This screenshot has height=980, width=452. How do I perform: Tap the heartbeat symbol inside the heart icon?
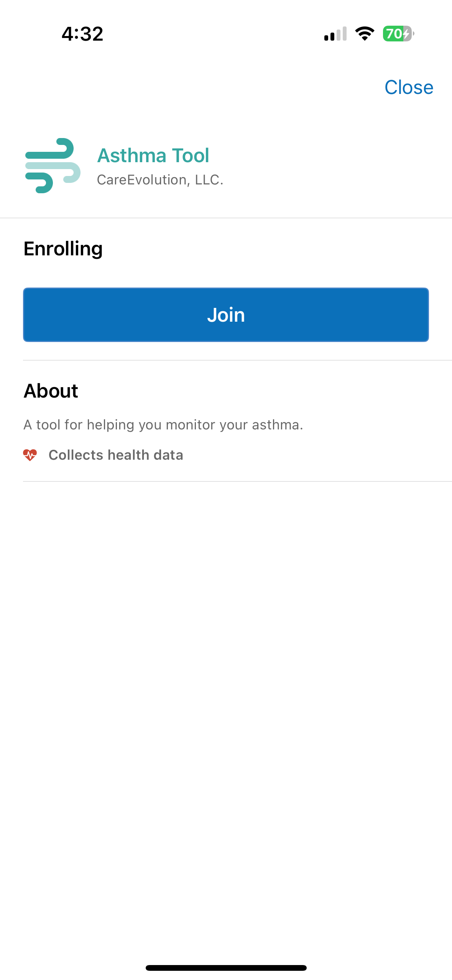pyautogui.click(x=31, y=455)
